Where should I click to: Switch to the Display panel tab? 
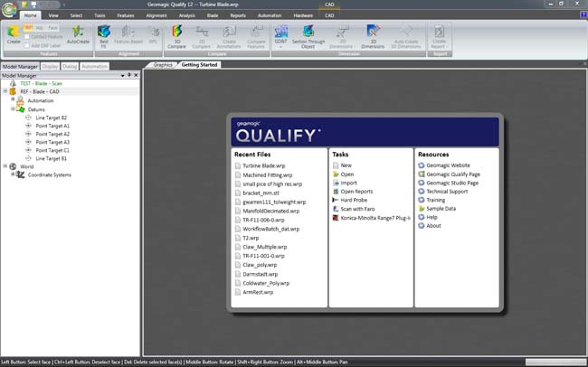tap(50, 66)
